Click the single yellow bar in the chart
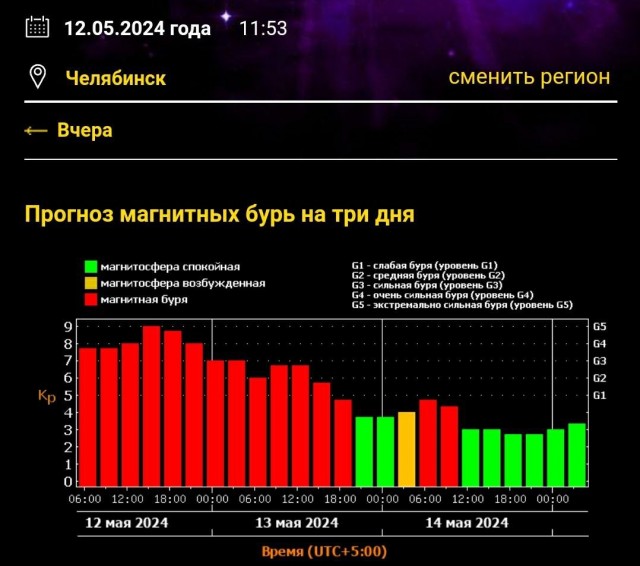This screenshot has height=566, width=640. coord(407,449)
